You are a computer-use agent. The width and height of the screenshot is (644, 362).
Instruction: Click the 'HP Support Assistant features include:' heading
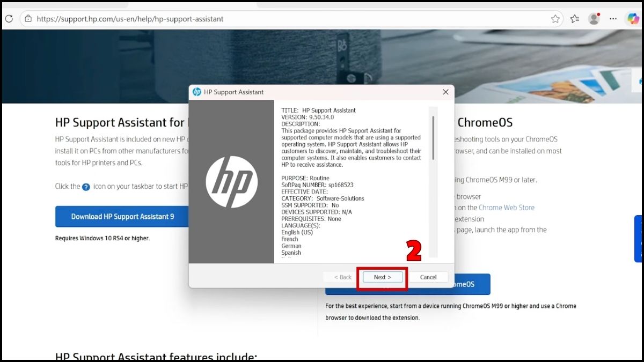[x=156, y=357]
